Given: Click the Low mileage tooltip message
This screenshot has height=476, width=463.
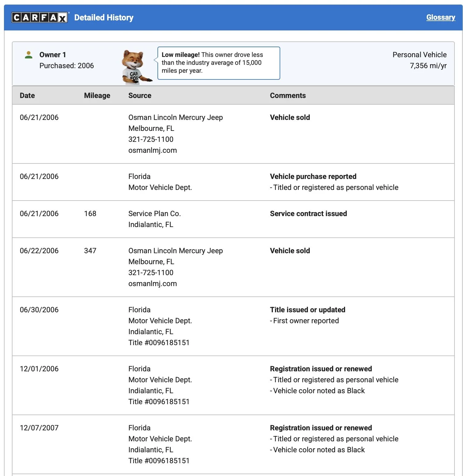Looking at the screenshot, I should (x=219, y=63).
